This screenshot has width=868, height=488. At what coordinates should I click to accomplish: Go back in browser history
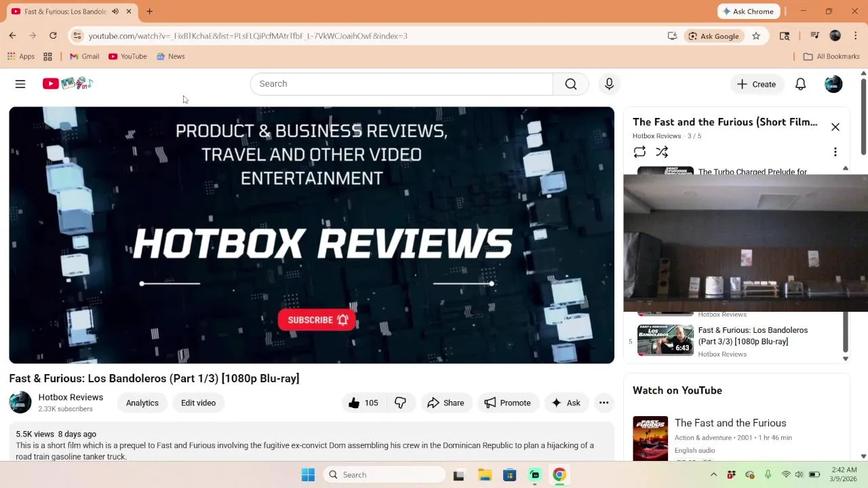click(x=12, y=36)
